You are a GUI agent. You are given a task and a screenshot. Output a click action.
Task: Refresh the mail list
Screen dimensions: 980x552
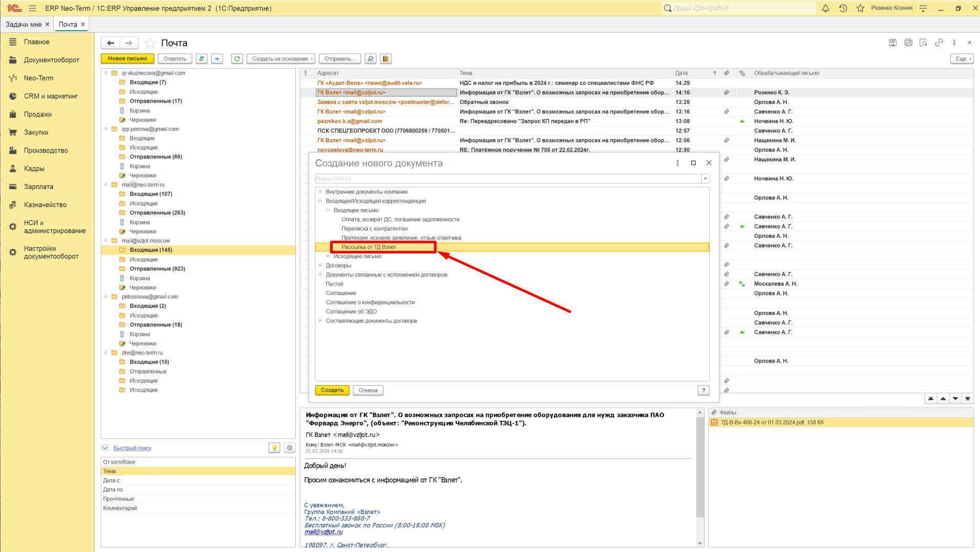tap(237, 59)
